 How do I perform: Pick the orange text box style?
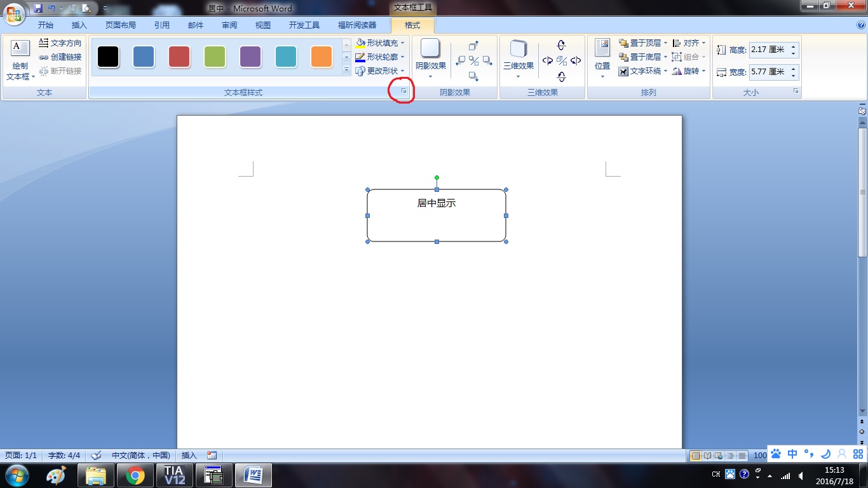pyautogui.click(x=322, y=57)
